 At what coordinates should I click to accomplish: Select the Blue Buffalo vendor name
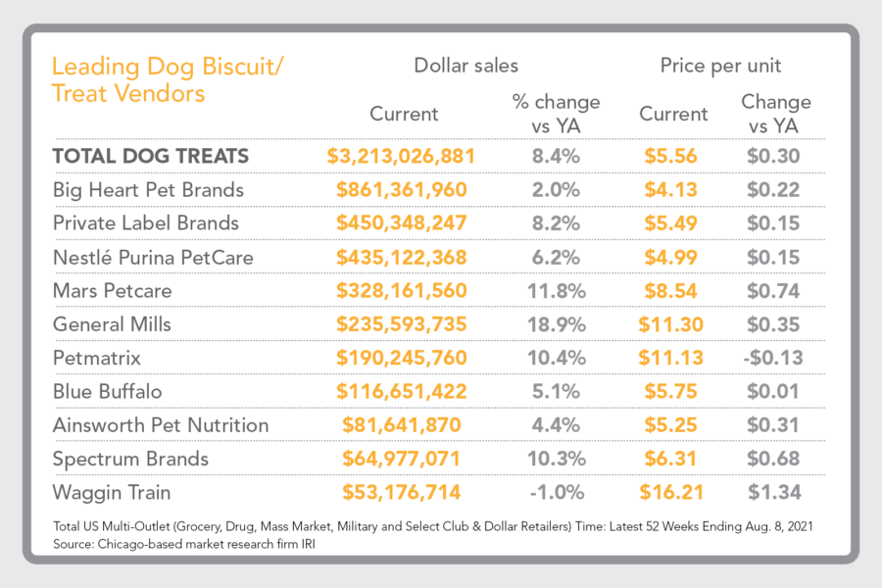click(108, 391)
